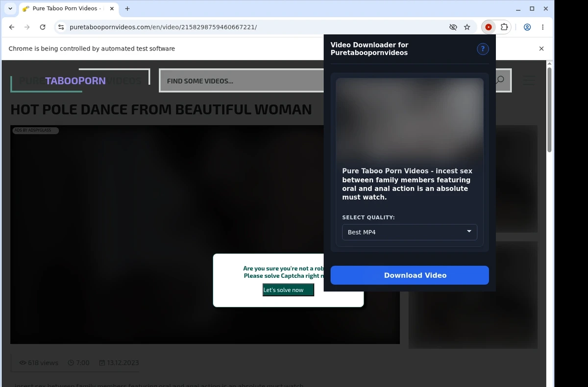Open Chrome three-dot menu

coord(543,27)
